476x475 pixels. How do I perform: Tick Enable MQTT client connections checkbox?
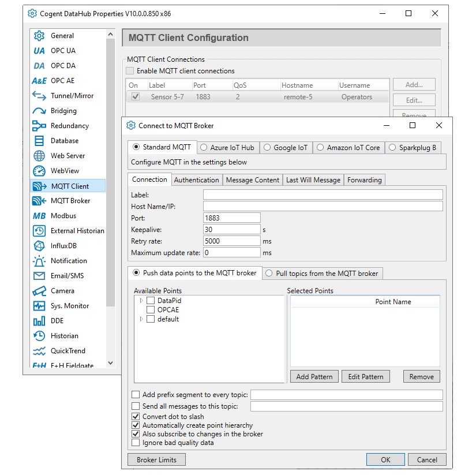coord(130,71)
